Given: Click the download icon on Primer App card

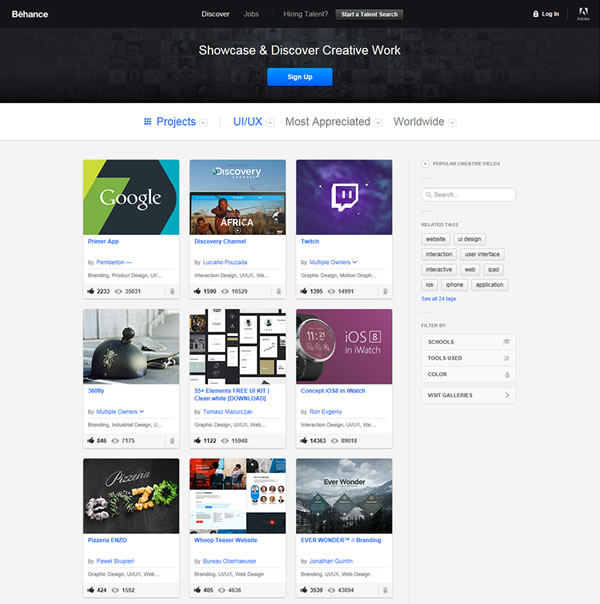Looking at the screenshot, I should tap(172, 292).
